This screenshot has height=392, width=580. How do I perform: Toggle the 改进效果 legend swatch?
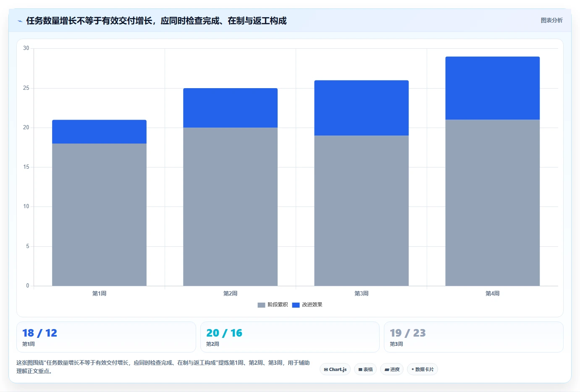click(296, 305)
